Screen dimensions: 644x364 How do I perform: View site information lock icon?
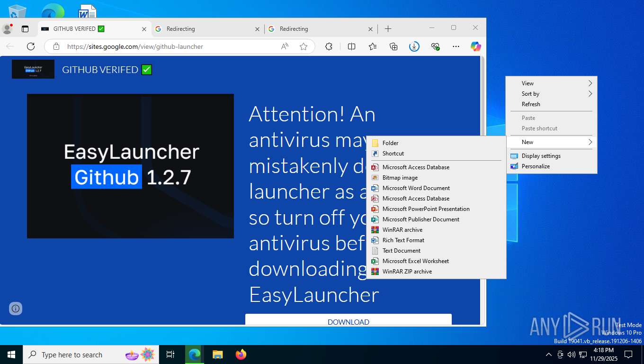pyautogui.click(x=56, y=46)
